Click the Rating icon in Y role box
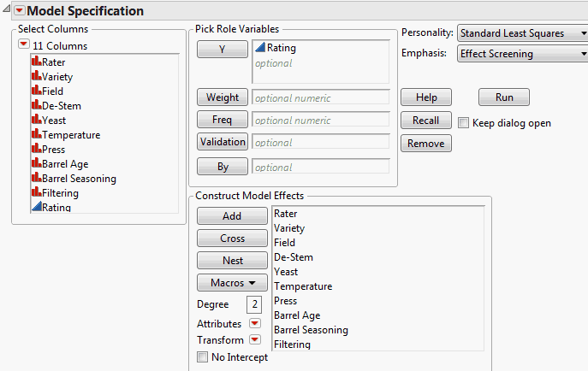588x371 pixels. 261,49
